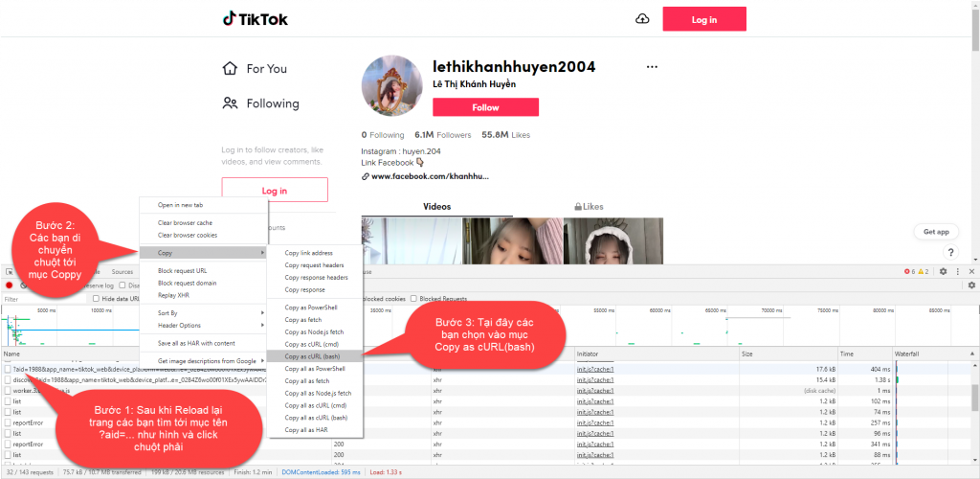Open init.js?cache:1 link in 404 ms row
Screen dimensions: 980x479
(x=595, y=369)
